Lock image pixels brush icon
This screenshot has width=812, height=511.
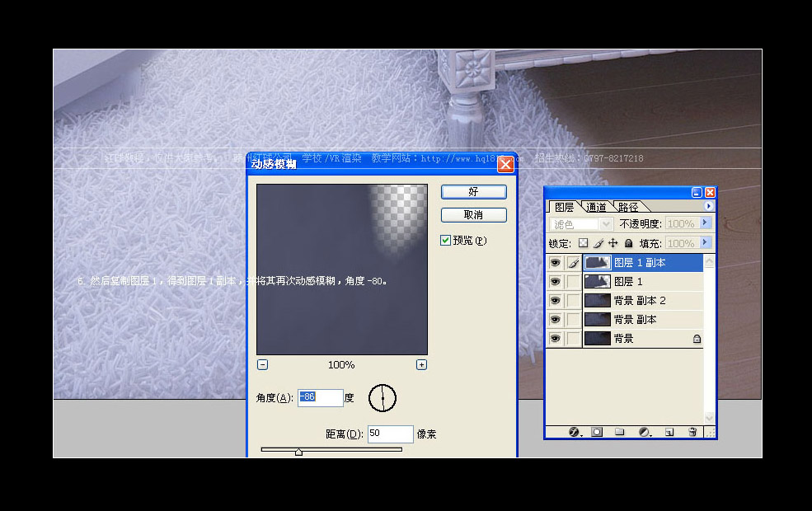(x=598, y=243)
